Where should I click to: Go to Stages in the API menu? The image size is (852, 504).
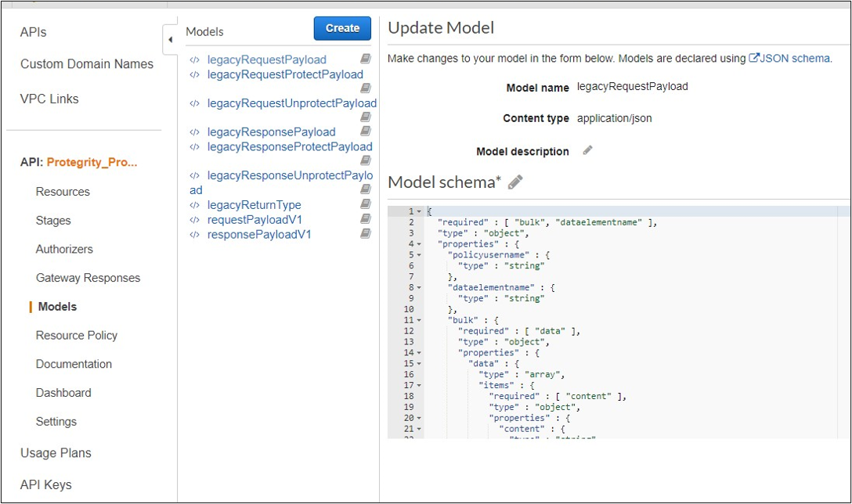53,221
